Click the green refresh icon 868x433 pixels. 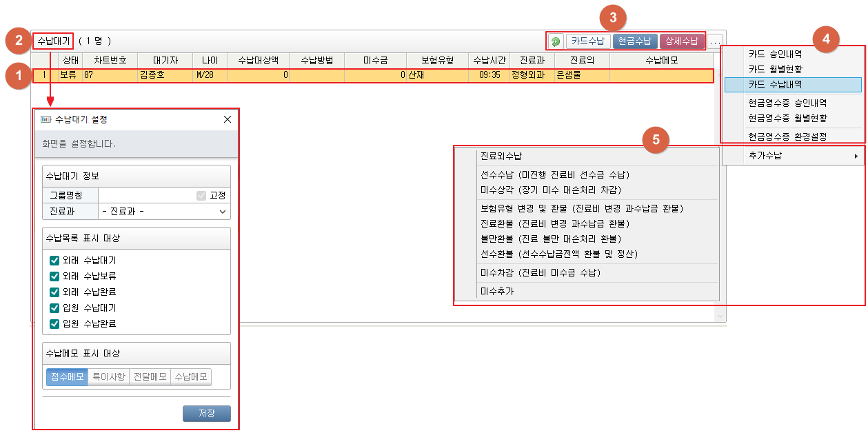click(556, 41)
